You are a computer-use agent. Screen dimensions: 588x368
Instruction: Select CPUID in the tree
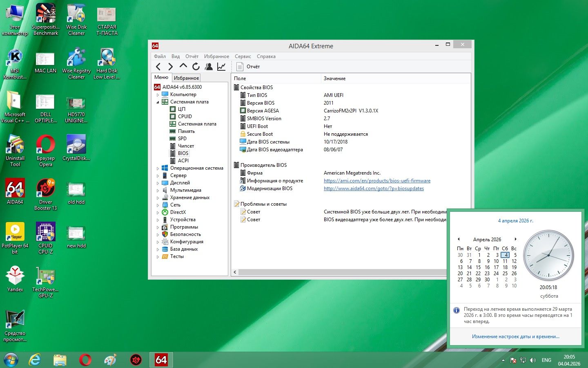click(x=185, y=117)
